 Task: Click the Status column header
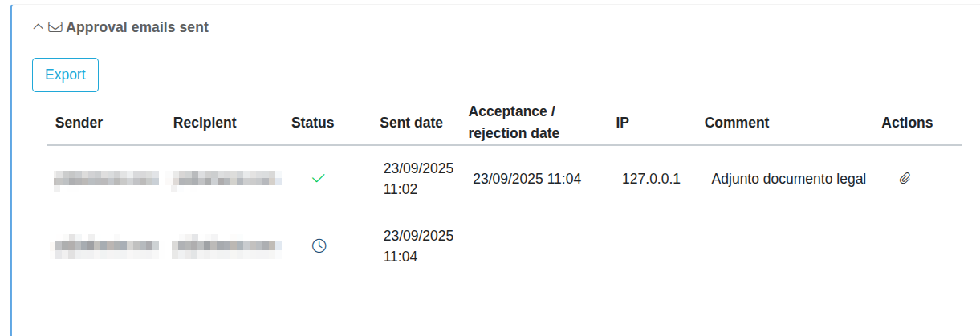tap(312, 123)
